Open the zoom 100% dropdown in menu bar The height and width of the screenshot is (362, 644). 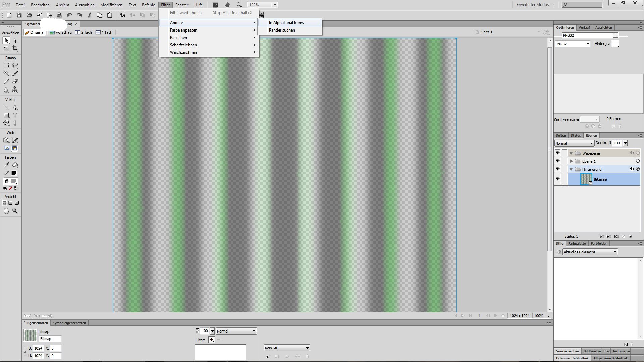[x=275, y=5]
